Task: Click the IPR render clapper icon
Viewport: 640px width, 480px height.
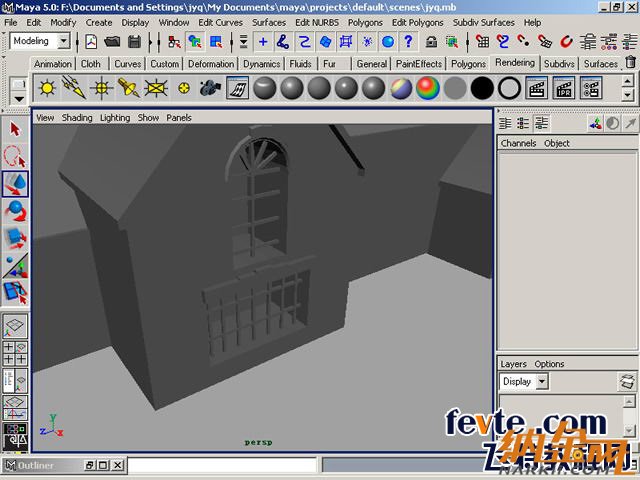Action: coord(564,88)
